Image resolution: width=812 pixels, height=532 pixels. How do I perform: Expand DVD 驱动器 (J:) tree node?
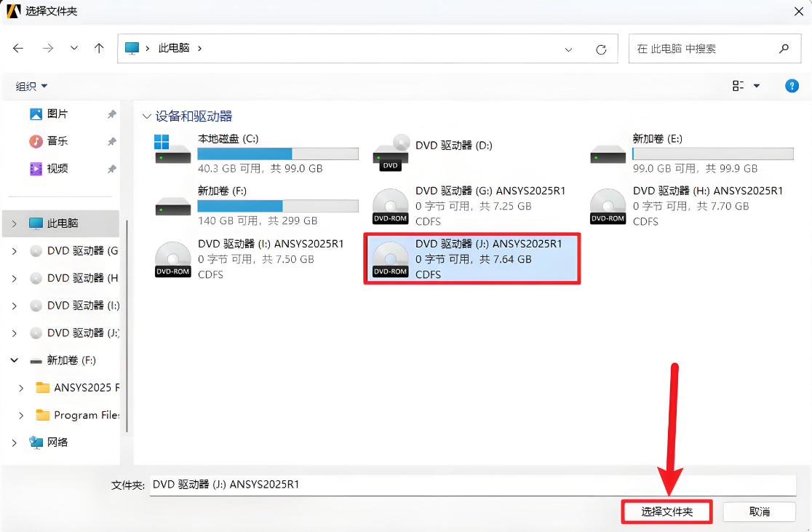point(14,333)
